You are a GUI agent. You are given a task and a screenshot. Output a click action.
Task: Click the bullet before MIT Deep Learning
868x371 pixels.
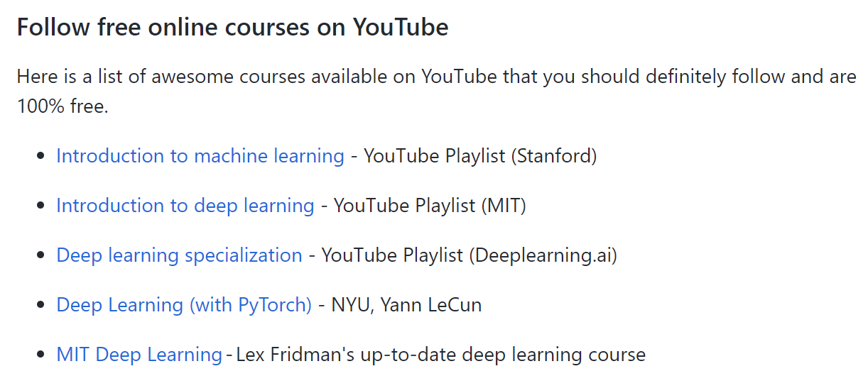[41, 355]
